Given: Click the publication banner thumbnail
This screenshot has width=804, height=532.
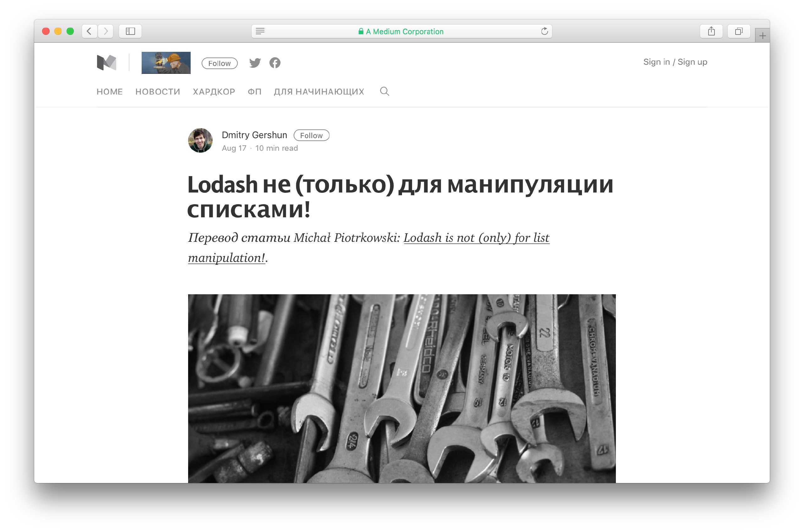Looking at the screenshot, I should point(166,63).
